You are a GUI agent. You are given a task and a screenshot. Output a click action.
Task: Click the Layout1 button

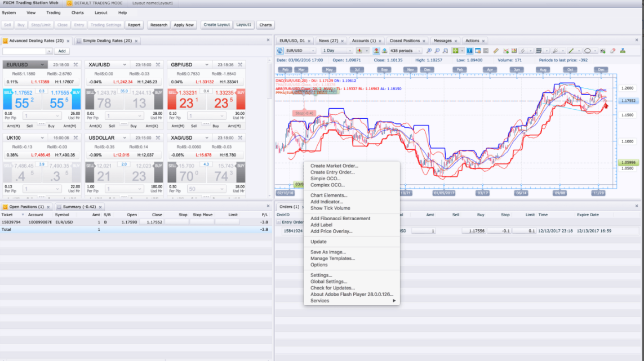tap(243, 25)
